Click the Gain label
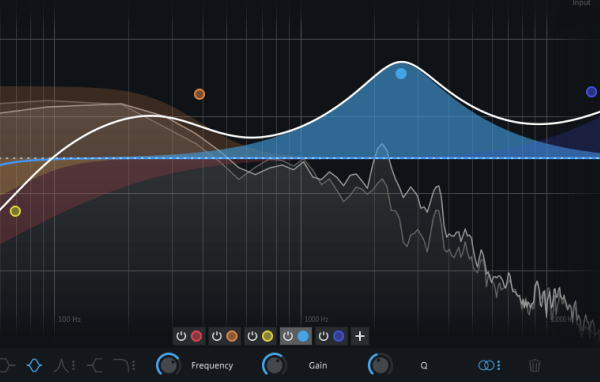600x382 pixels. pos(318,366)
